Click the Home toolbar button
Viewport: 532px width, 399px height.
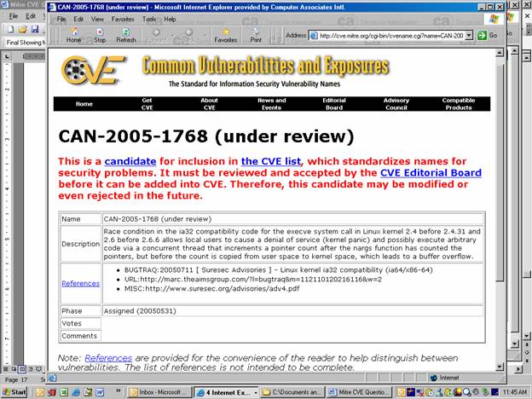tap(74, 35)
